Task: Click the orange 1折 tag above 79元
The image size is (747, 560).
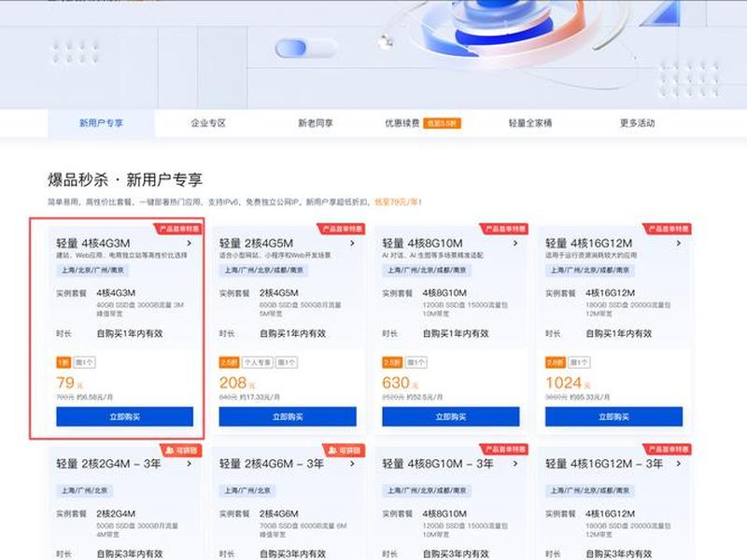Action: [63, 363]
